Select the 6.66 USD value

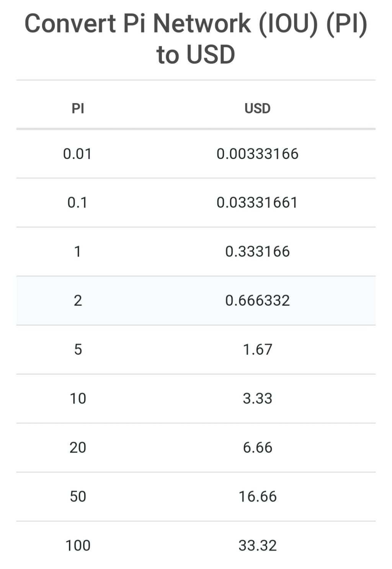[257, 448]
